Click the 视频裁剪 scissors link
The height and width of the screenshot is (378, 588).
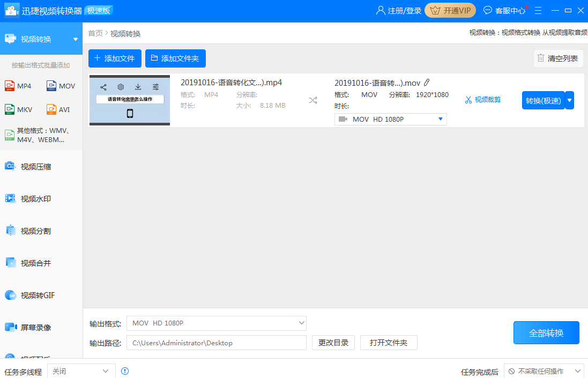(x=483, y=100)
